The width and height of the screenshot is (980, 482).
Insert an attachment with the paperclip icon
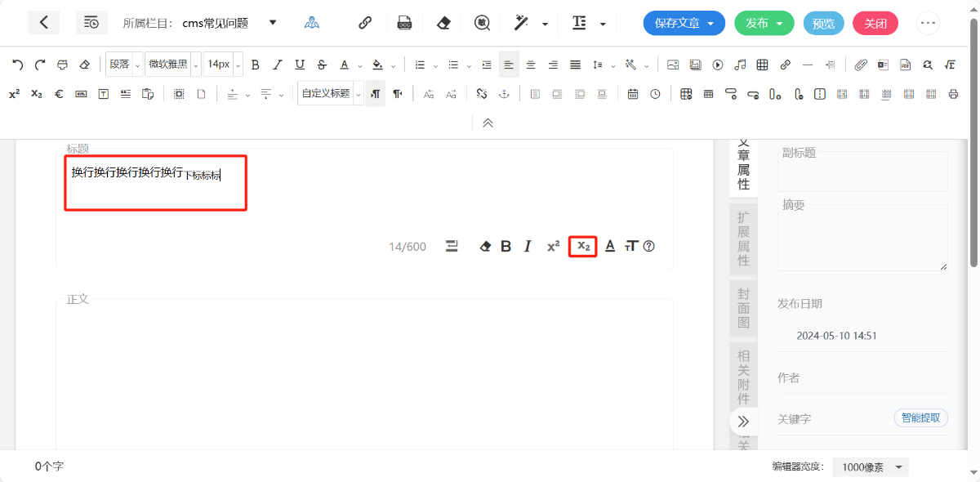point(861,65)
